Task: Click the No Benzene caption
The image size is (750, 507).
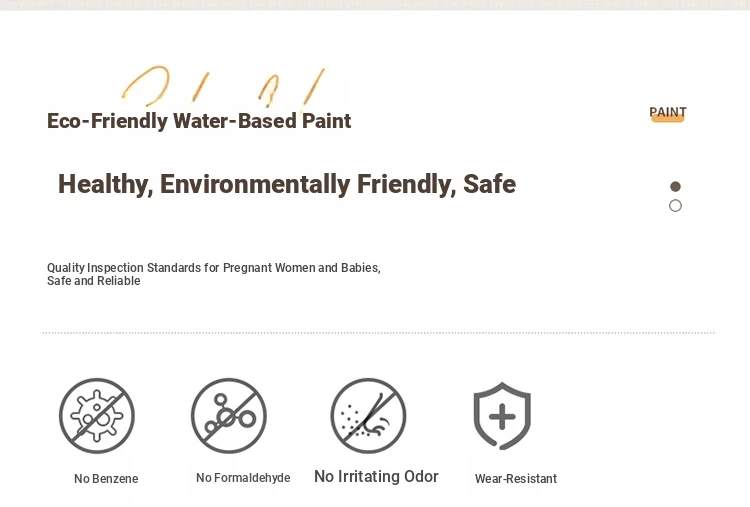Action: (106, 478)
